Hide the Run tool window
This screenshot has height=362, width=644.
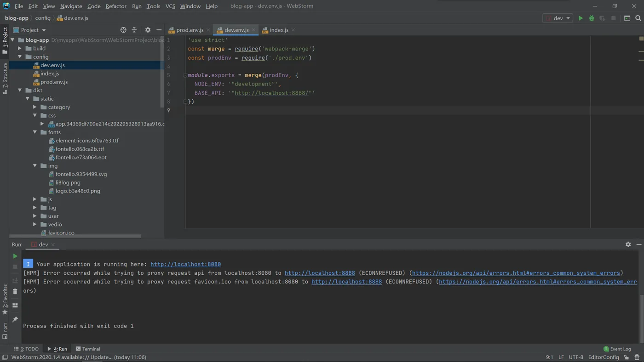tap(638, 244)
